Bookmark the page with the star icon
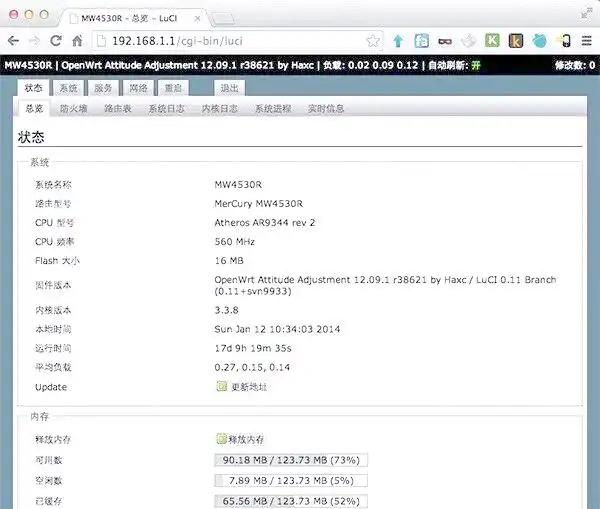This screenshot has width=600, height=509. [373, 41]
